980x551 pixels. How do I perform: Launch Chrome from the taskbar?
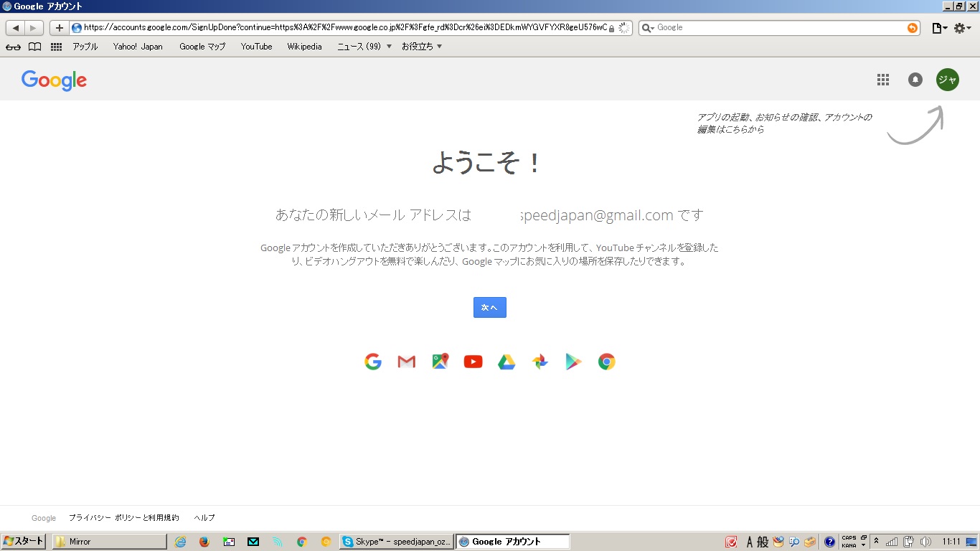click(x=302, y=542)
